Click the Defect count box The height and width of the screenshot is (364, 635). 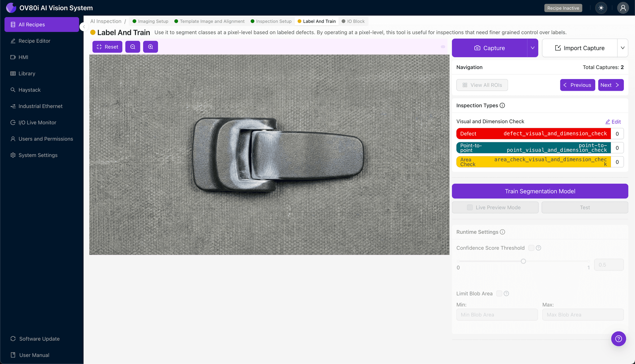pos(617,134)
